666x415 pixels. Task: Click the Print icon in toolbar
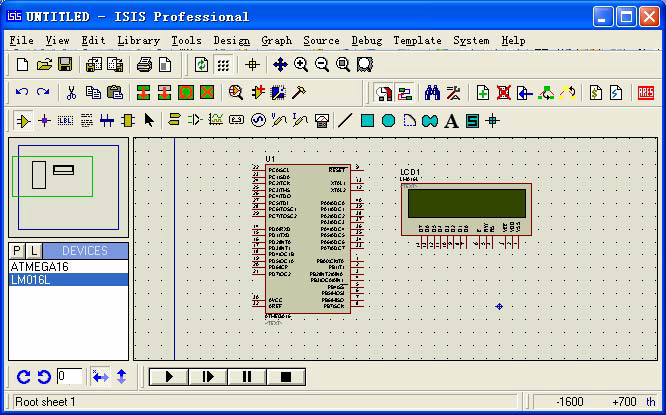144,65
